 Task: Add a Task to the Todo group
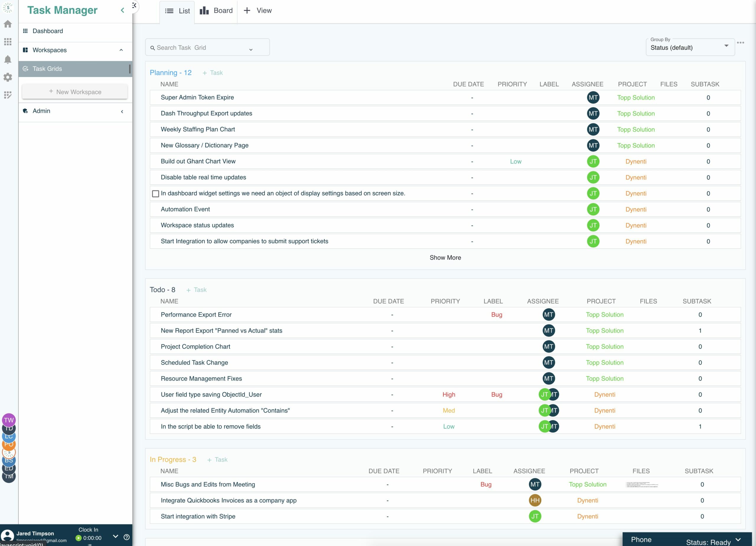[197, 290]
